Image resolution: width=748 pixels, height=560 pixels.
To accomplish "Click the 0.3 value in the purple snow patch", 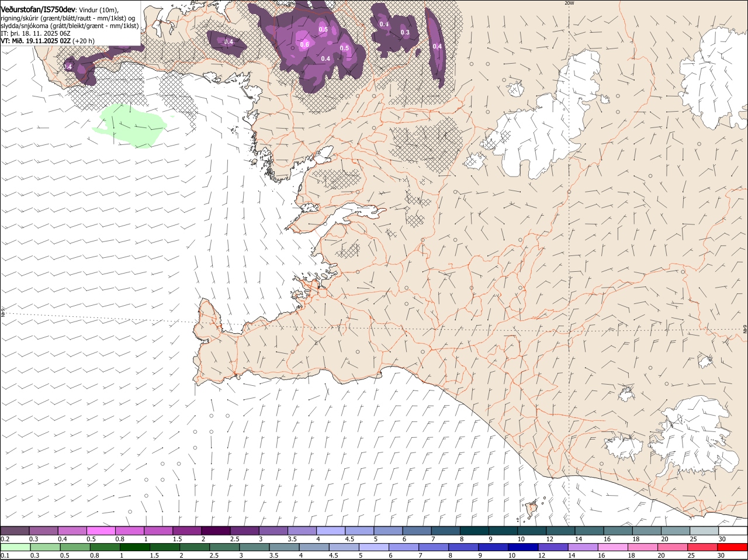I will tap(405, 33).
